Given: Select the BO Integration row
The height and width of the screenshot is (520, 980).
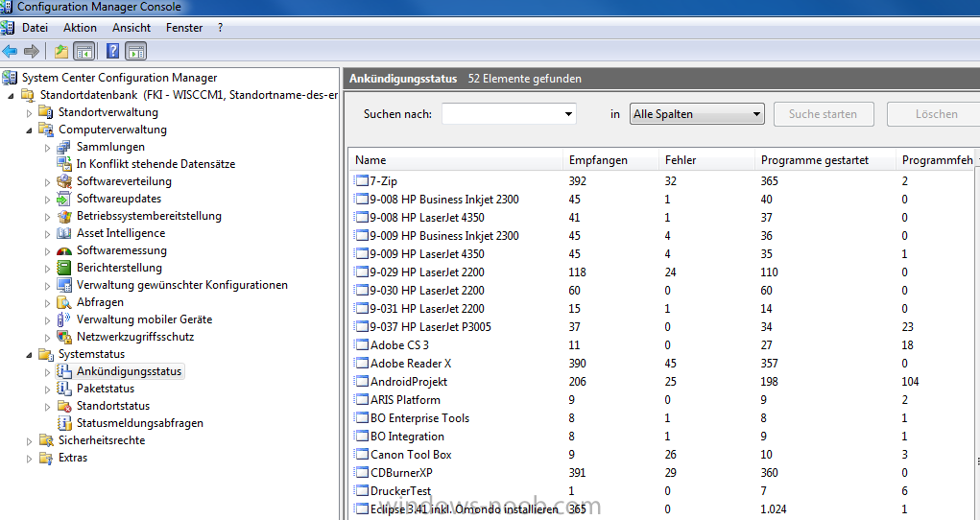Looking at the screenshot, I should pyautogui.click(x=664, y=437).
